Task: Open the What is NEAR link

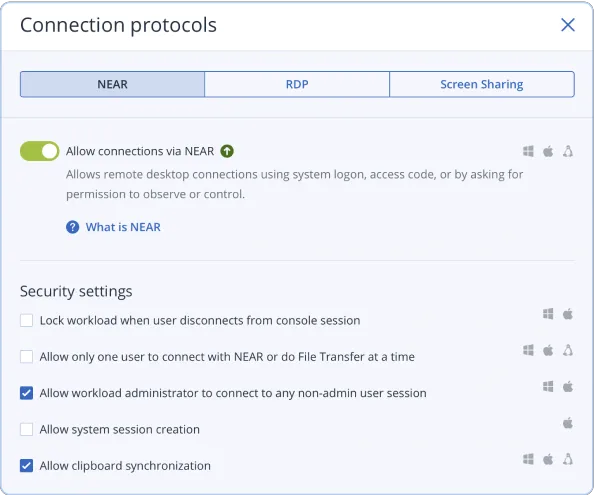Action: point(123,227)
